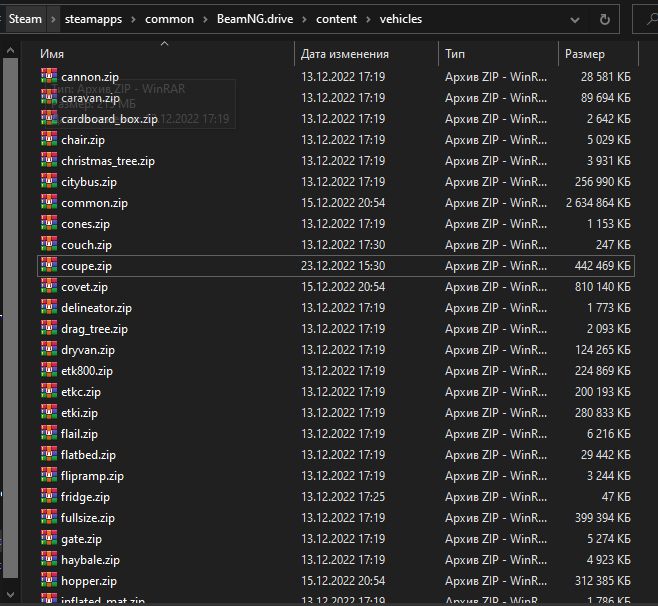
Task: Select the drag_tree.zip file name
Action: tap(94, 329)
